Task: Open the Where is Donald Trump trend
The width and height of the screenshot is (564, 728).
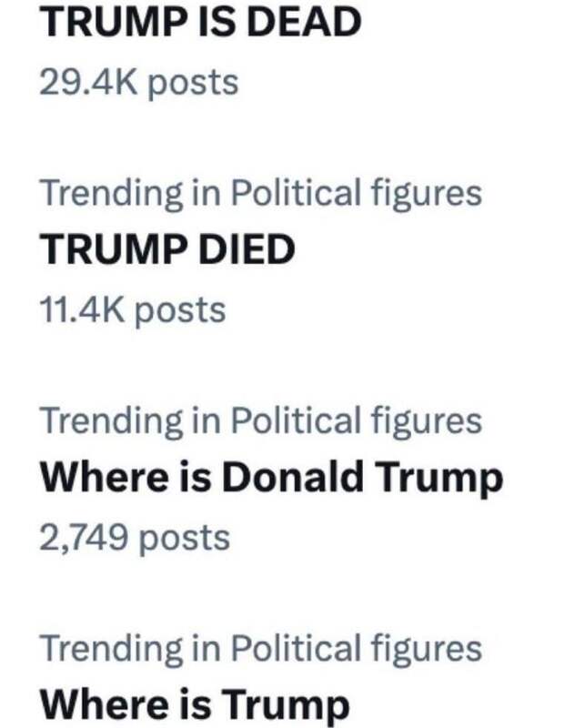Action: (271, 479)
